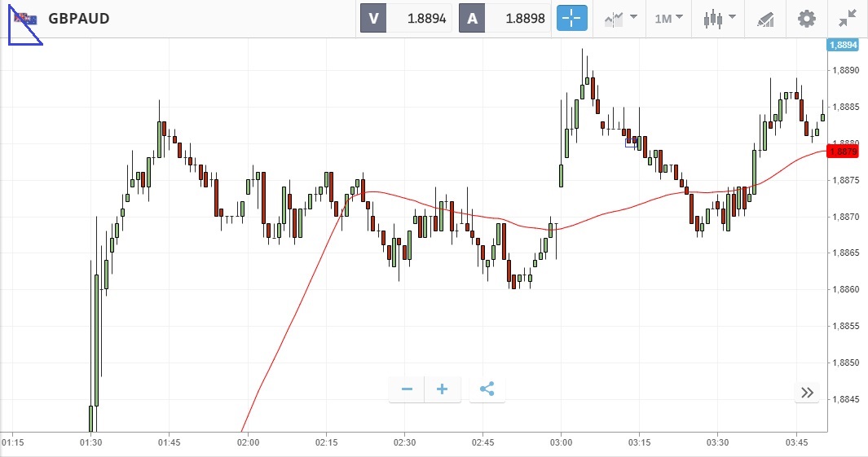The image size is (868, 457).
Task: Click the 1,8885 price axis label
Action: (846, 106)
